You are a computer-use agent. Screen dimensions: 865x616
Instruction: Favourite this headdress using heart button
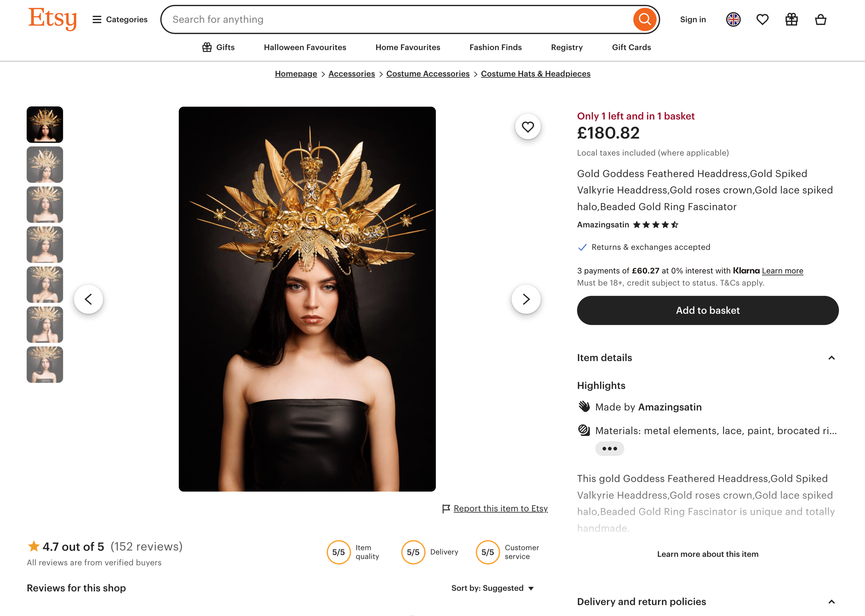527,127
